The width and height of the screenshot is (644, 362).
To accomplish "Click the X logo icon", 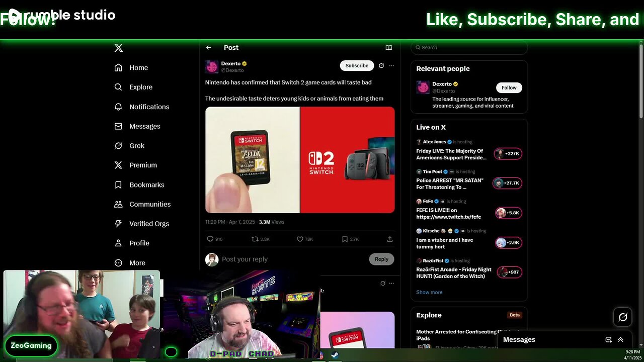I will tap(118, 48).
